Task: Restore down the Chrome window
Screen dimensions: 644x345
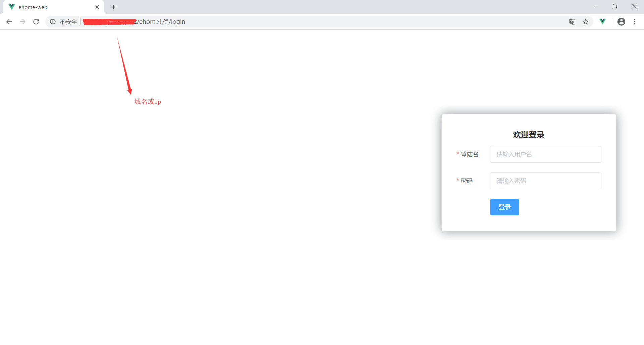Action: 615,6
